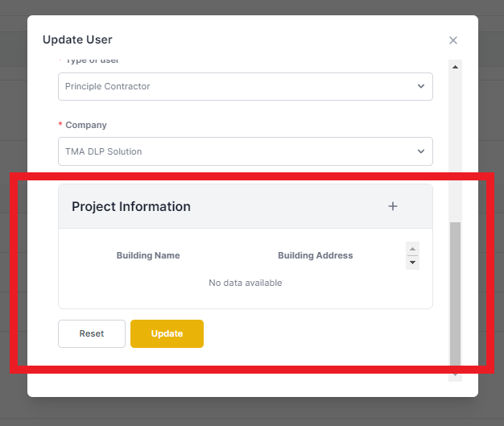Close the Update User dialog
Image resolution: width=504 pixels, height=426 pixels.
[453, 40]
